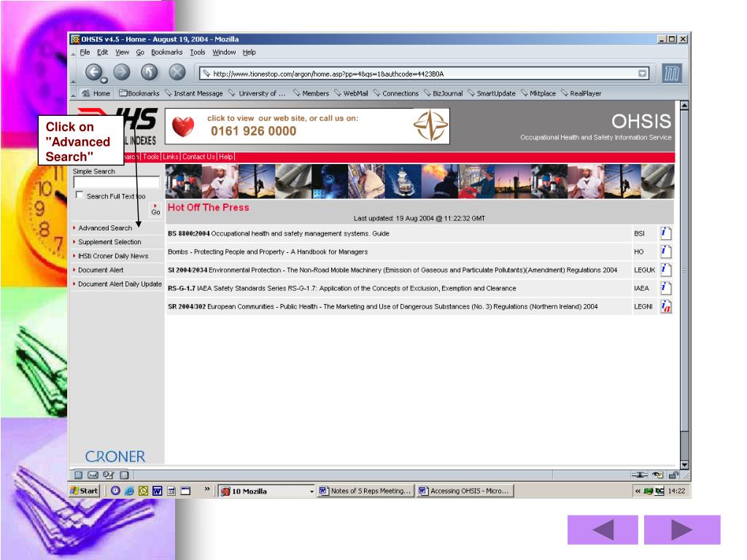Click WebMail bookmark link
Image resolution: width=747 pixels, height=560 pixels.
pyautogui.click(x=351, y=93)
